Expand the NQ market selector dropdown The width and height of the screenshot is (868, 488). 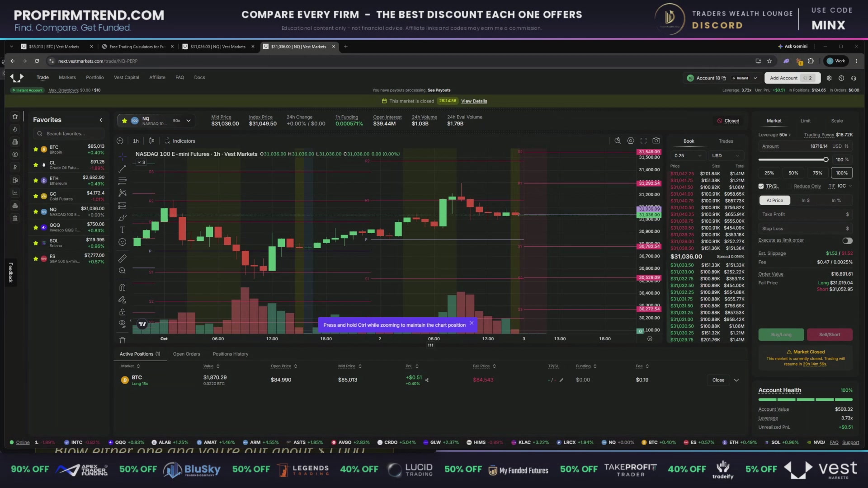click(189, 121)
